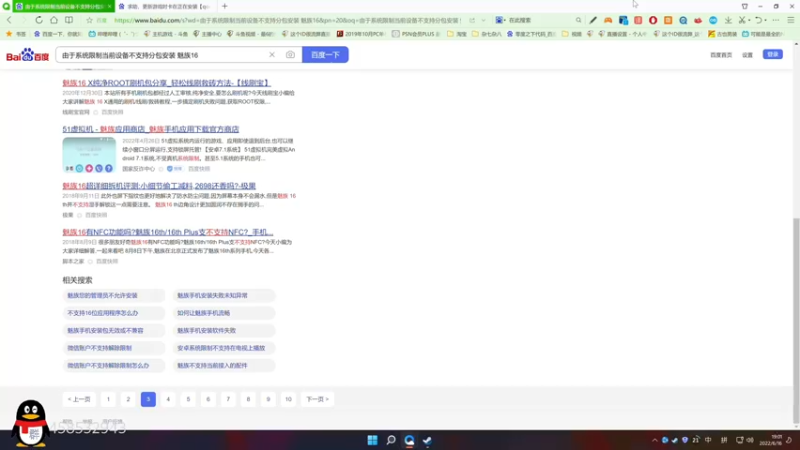This screenshot has width=800, height=450.
Task: Click the red crab extension icon
Action: tap(698, 20)
